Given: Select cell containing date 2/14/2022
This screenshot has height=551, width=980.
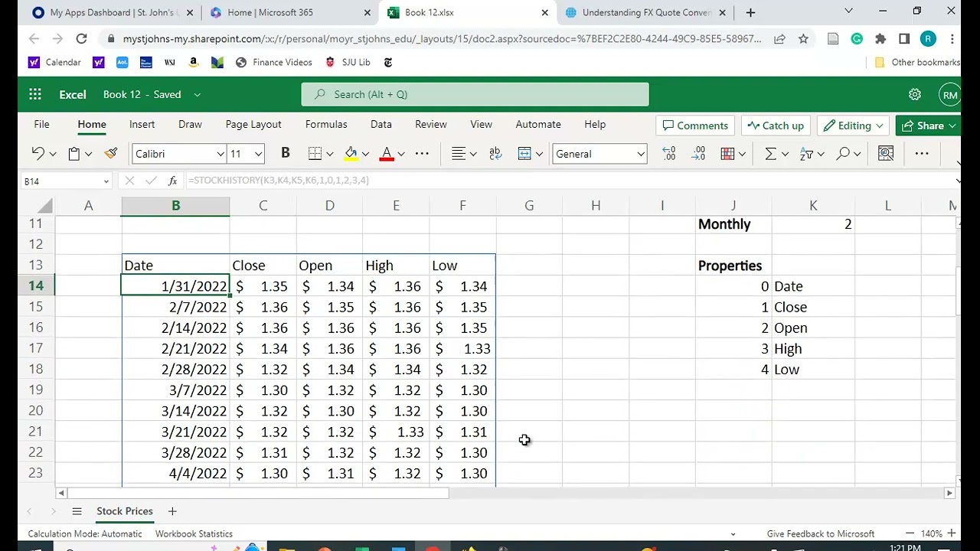Looking at the screenshot, I should [175, 328].
